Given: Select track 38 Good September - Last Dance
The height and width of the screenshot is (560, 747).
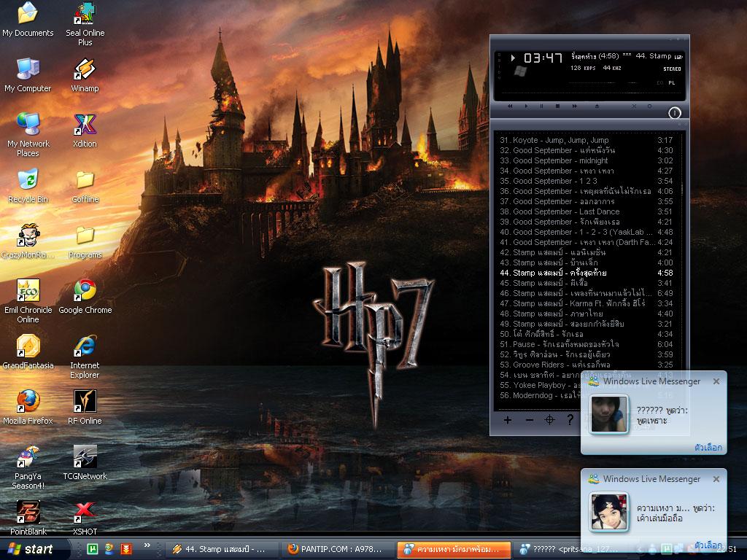Looking at the screenshot, I should pyautogui.click(x=587, y=211).
